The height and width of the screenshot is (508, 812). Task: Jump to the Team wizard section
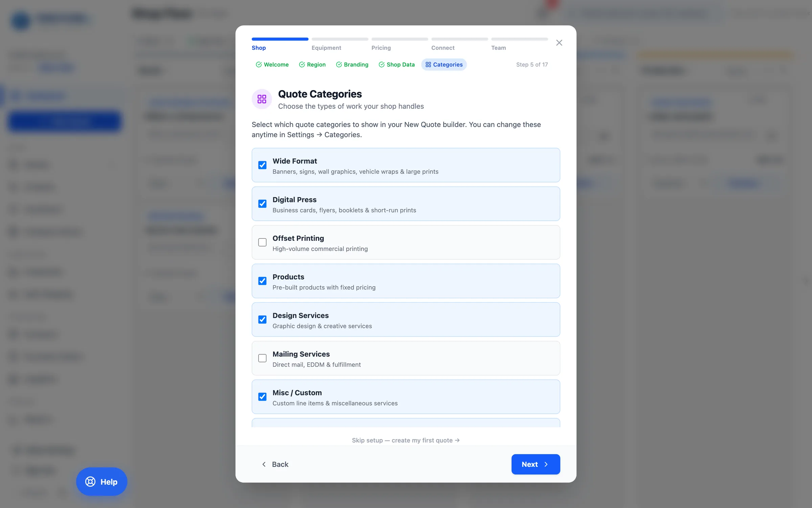(x=498, y=48)
